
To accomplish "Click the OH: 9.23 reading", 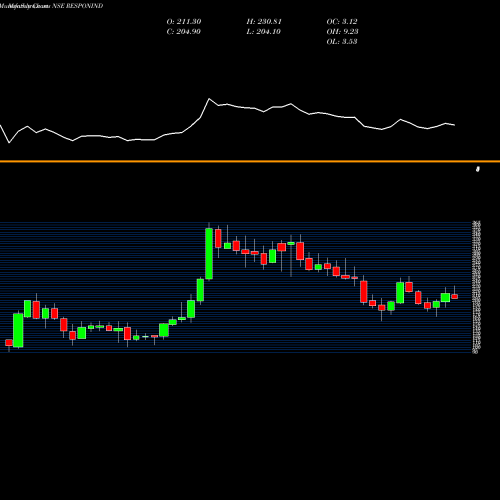I will [x=342, y=31].
